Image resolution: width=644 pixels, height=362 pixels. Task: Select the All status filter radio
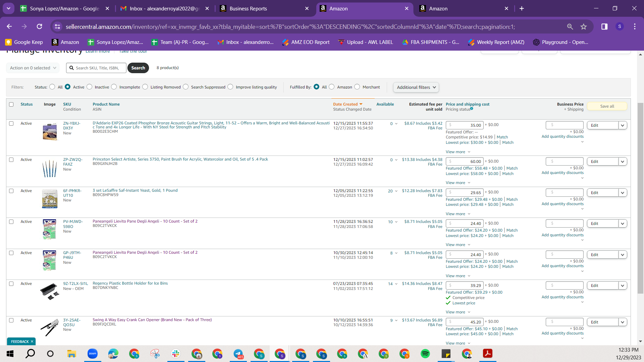[52, 87]
